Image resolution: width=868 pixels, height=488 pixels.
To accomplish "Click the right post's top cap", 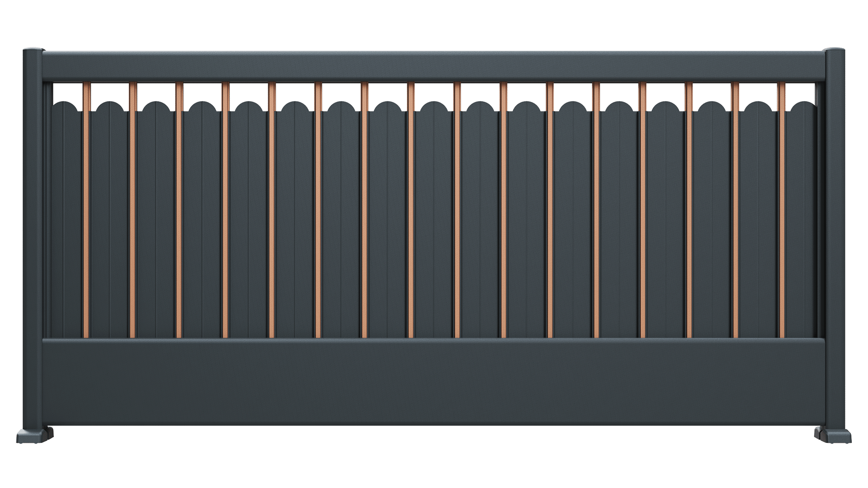I will point(835,49).
